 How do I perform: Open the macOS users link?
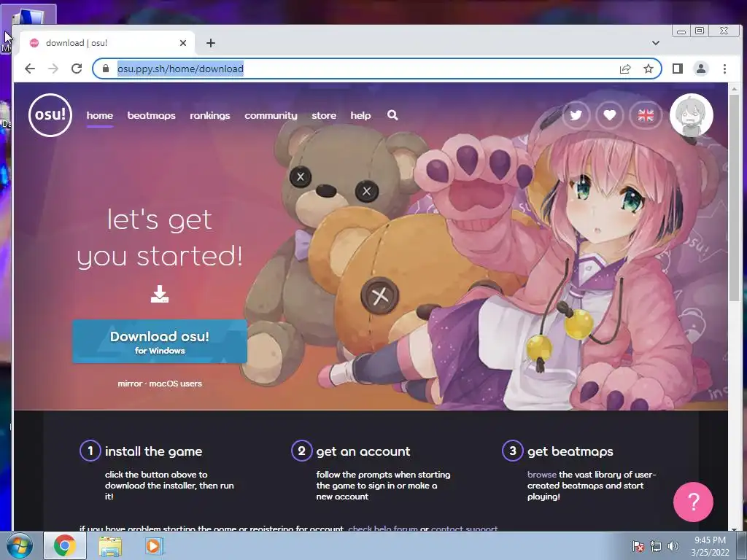click(175, 384)
